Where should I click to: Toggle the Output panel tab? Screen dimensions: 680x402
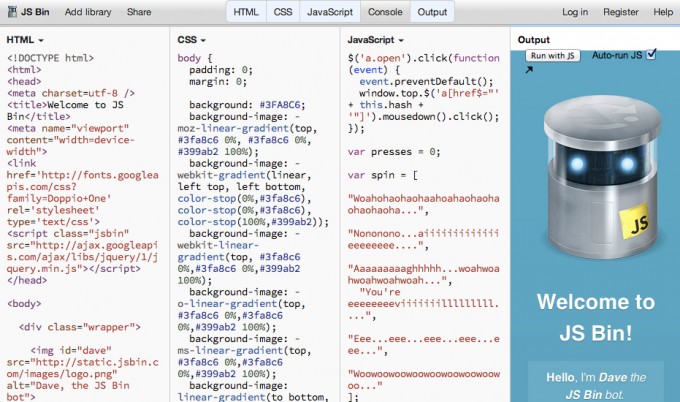pos(432,12)
